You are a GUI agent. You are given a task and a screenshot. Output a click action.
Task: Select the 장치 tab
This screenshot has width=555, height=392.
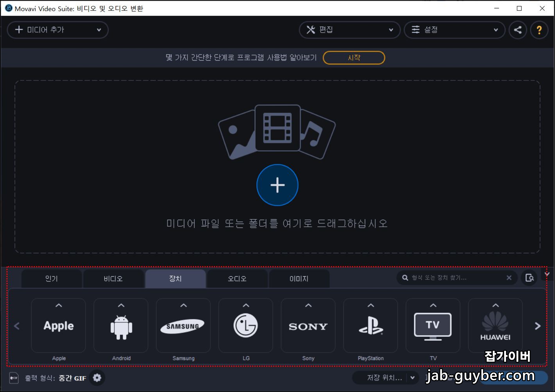pyautogui.click(x=175, y=279)
